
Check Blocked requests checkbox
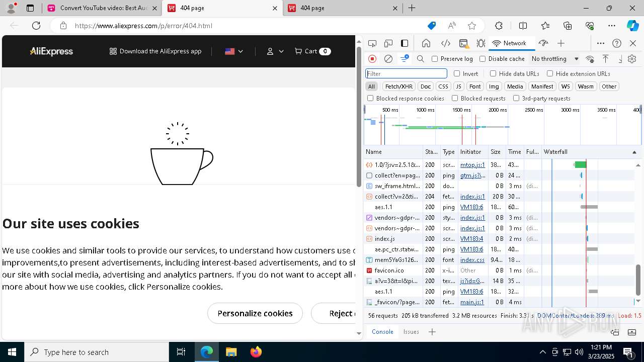click(455, 99)
